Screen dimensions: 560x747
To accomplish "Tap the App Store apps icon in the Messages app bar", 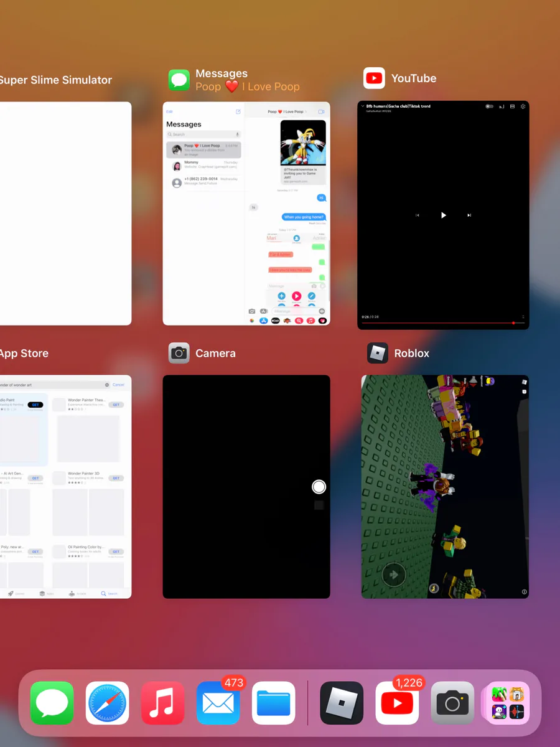I will 263,321.
